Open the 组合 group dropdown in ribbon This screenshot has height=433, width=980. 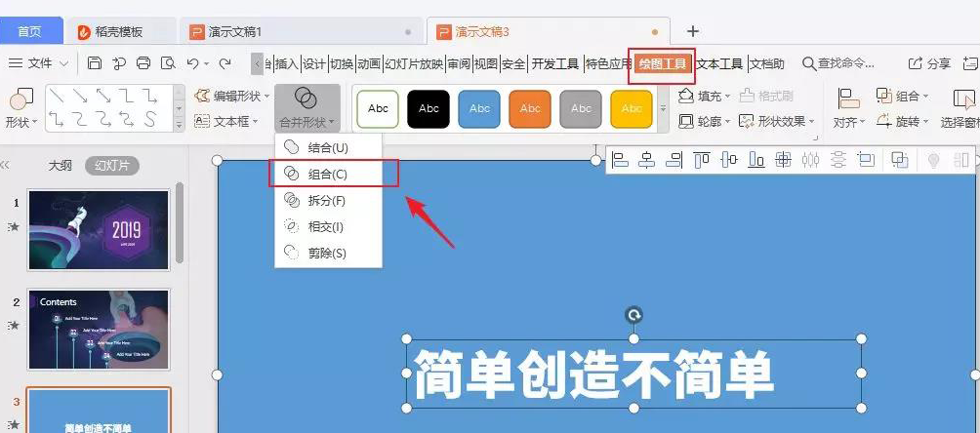tap(903, 97)
